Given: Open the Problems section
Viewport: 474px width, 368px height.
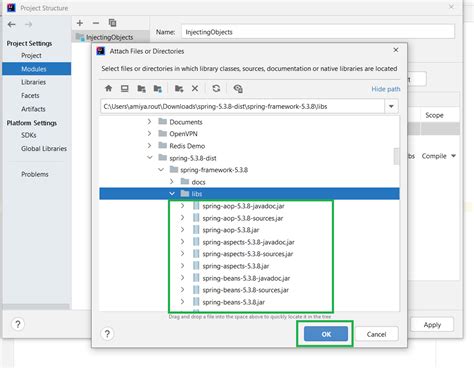Looking at the screenshot, I should click(35, 174).
